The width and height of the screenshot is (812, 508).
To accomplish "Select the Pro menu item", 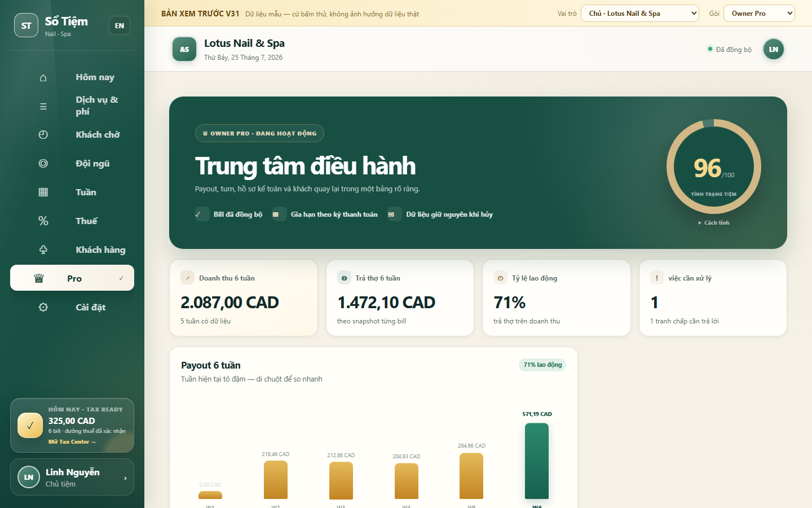I will [x=72, y=278].
